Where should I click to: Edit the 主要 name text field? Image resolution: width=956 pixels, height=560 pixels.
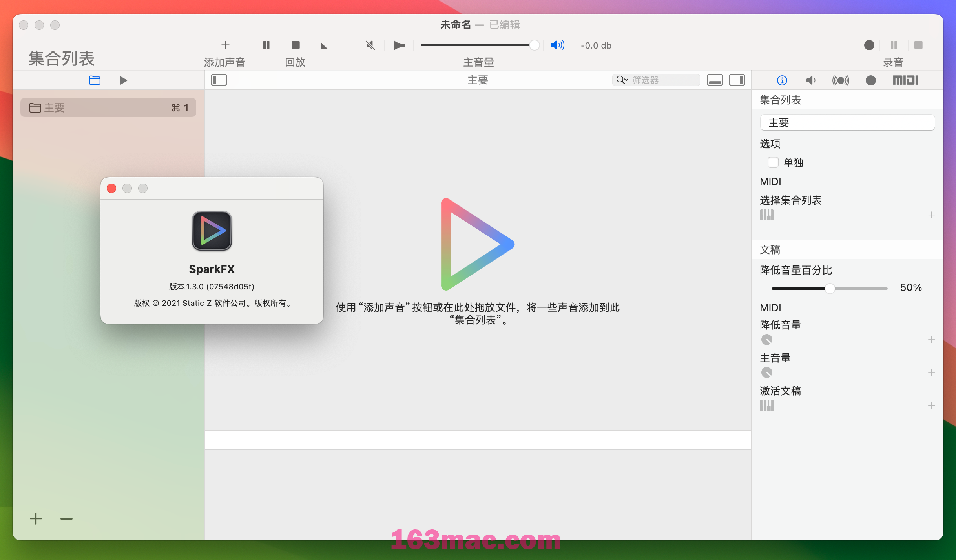pyautogui.click(x=847, y=123)
